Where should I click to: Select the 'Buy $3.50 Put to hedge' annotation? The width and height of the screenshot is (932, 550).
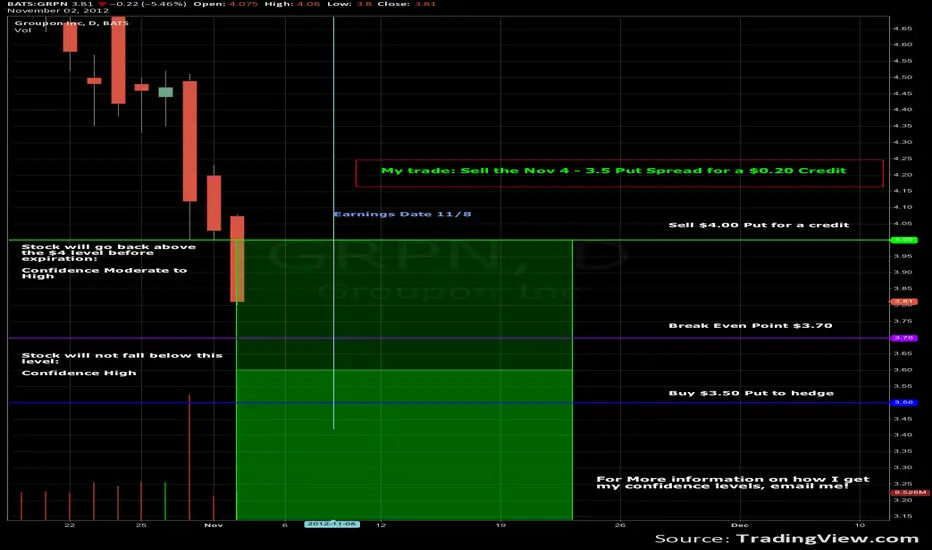(751, 393)
